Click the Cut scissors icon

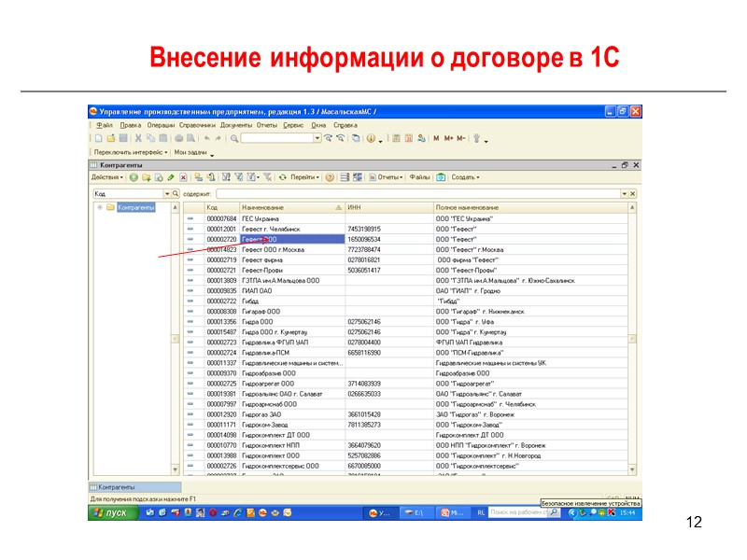point(138,138)
